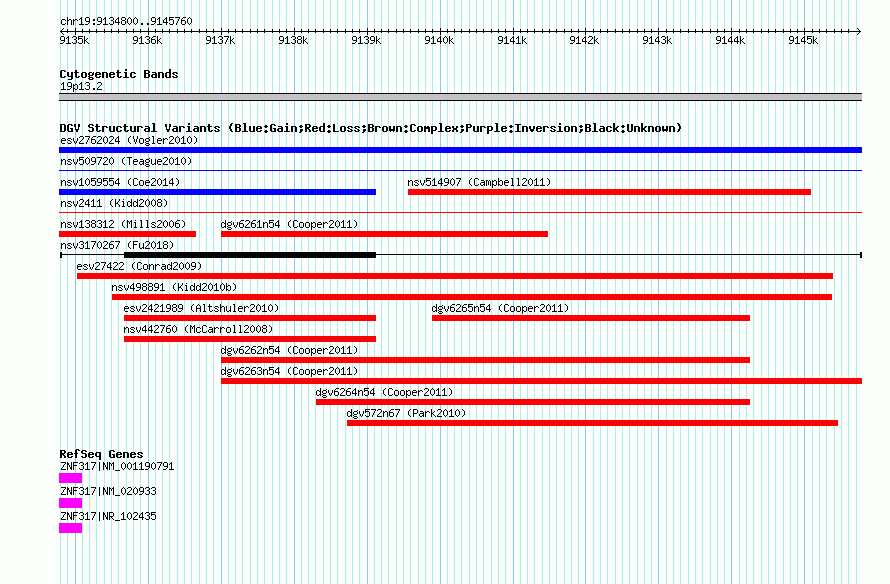The image size is (890, 584).
Task: Click the nsv514907 (Campbell2011) text label
Action: click(x=479, y=182)
